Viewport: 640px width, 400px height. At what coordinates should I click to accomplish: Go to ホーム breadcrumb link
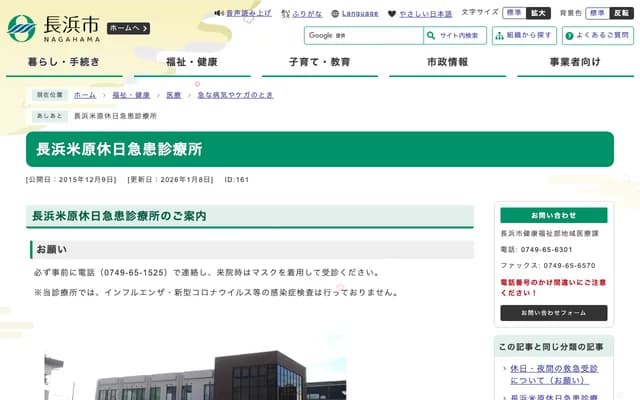[85, 95]
